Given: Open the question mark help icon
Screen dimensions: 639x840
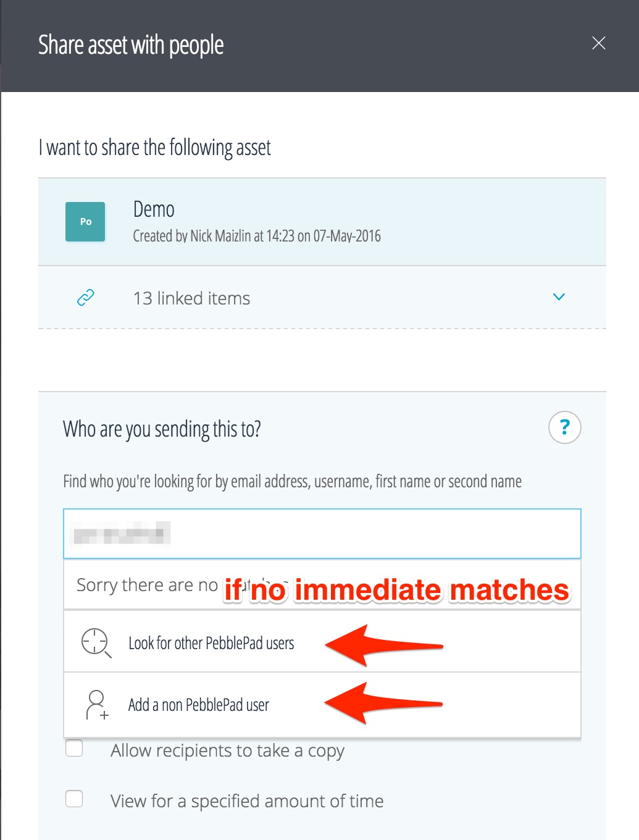Looking at the screenshot, I should (564, 427).
